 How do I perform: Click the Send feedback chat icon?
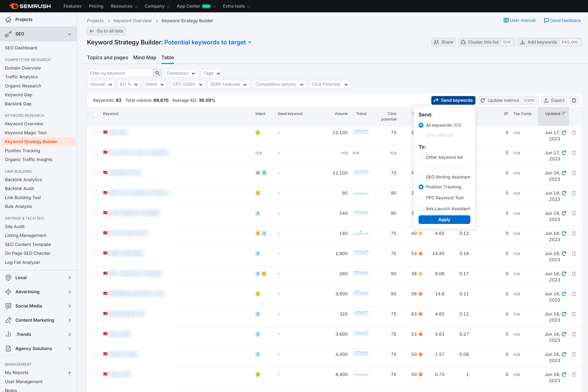546,21
